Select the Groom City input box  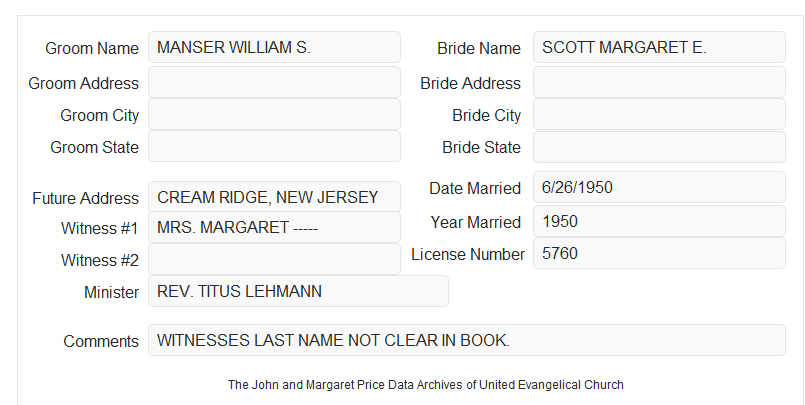pyautogui.click(x=274, y=114)
